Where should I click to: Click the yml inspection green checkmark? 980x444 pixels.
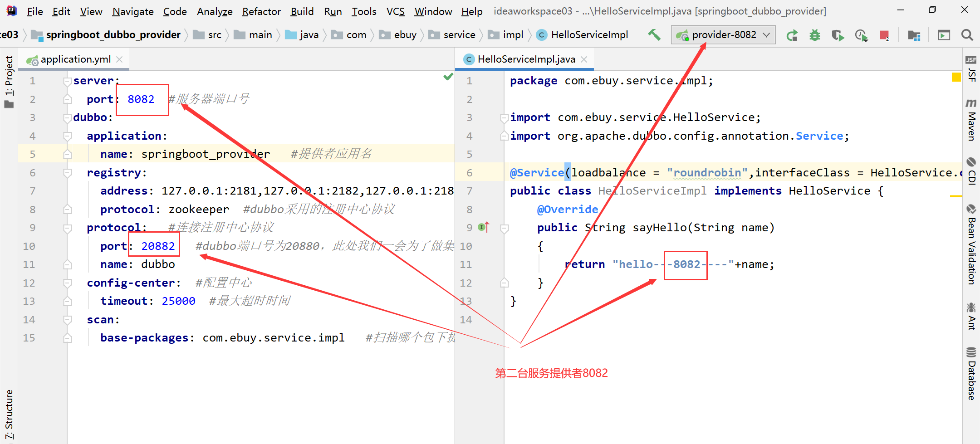click(x=448, y=77)
